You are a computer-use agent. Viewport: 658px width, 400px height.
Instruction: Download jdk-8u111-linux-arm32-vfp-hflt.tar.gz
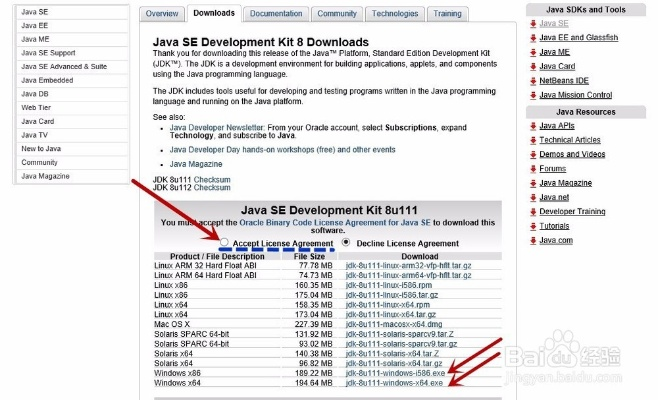tap(408, 266)
